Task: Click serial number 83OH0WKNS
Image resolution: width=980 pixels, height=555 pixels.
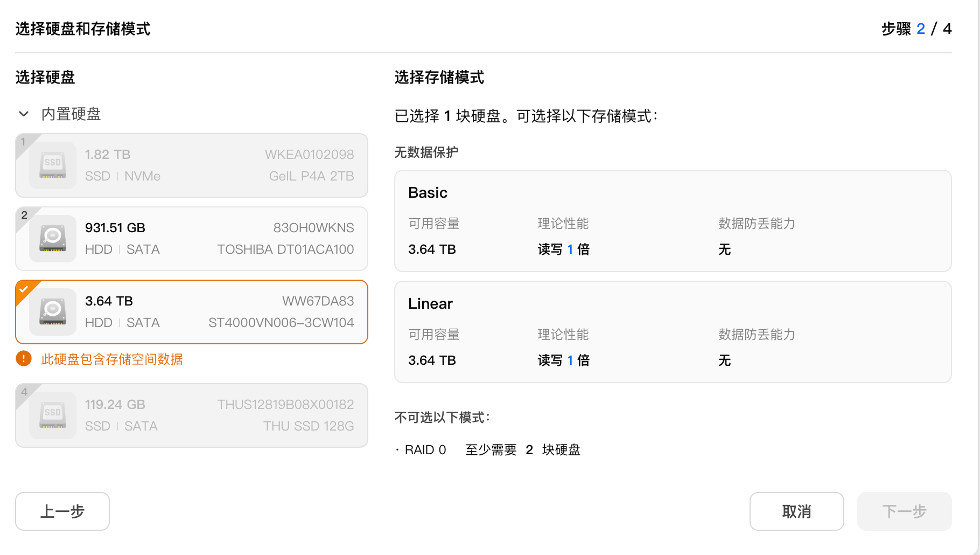Action: (313, 228)
